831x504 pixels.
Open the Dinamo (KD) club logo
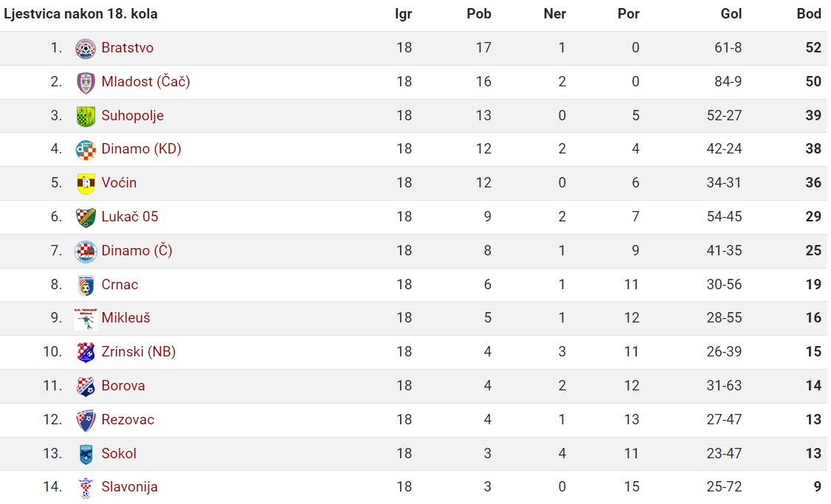tap(86, 150)
